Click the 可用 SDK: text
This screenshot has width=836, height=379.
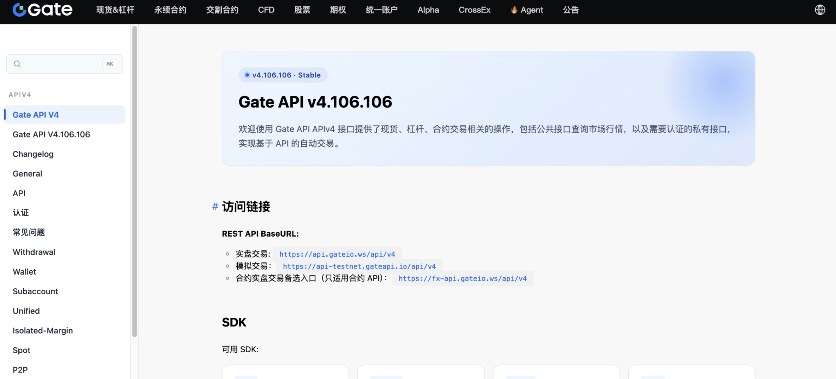coord(240,350)
